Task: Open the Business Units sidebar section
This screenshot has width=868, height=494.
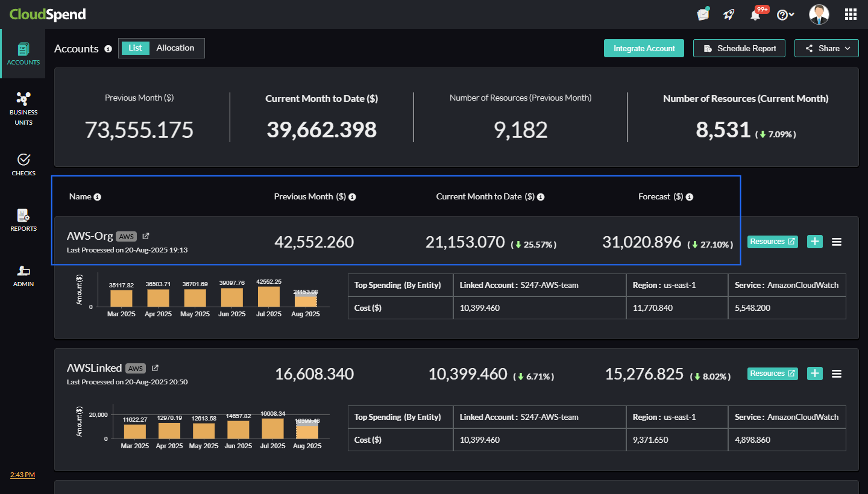Action: click(23, 108)
